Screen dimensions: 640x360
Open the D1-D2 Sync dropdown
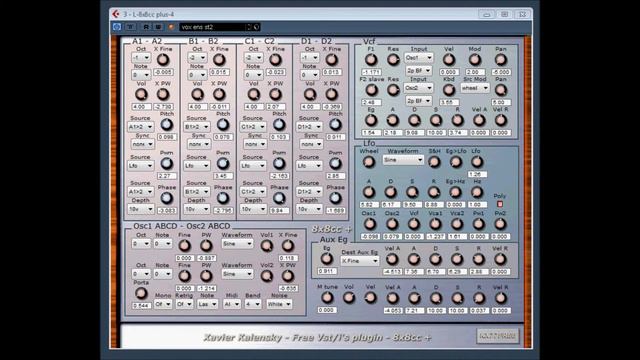311,144
